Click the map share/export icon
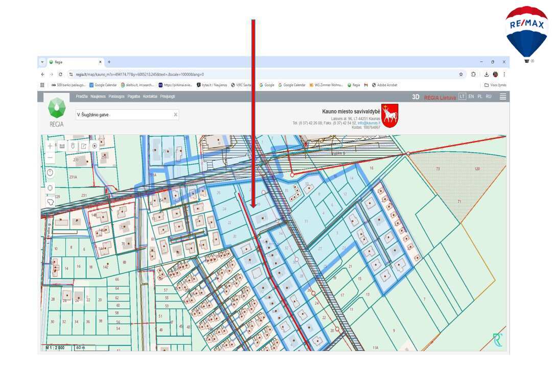This screenshot has width=555, height=392. (84, 146)
